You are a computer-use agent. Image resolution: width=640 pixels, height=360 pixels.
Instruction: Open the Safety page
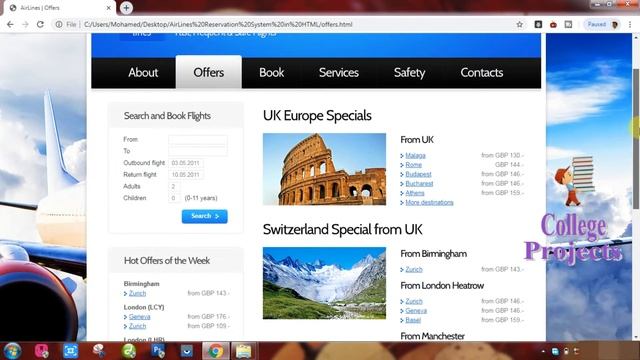(409, 73)
